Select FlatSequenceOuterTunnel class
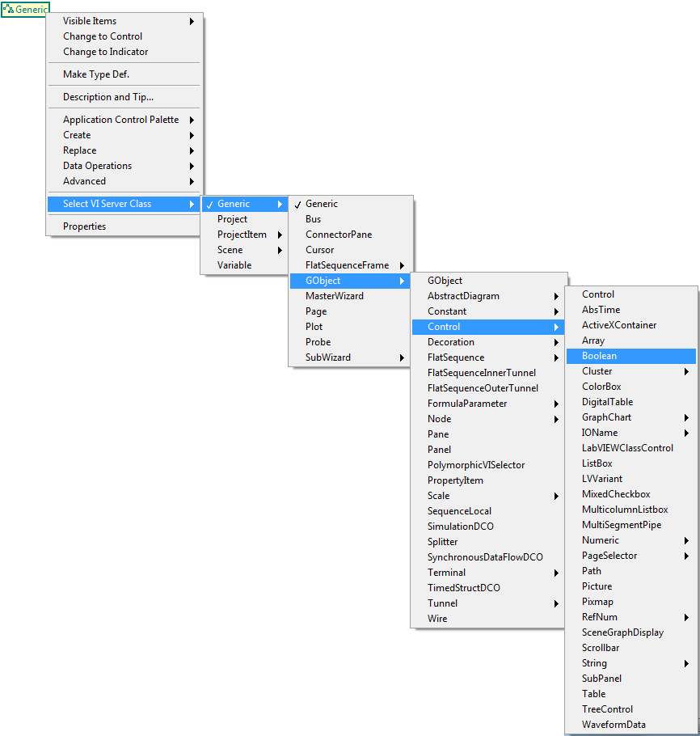Screen dimensions: 700x736 [488, 388]
